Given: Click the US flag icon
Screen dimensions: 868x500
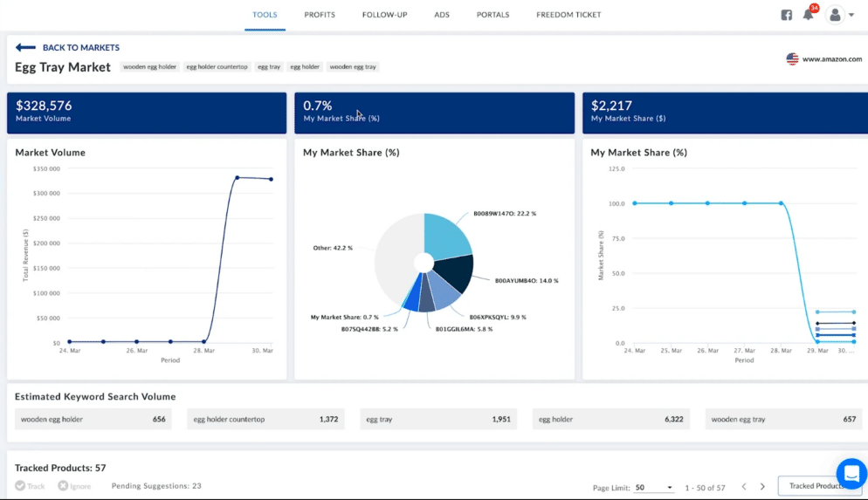Looking at the screenshot, I should click(x=792, y=58).
